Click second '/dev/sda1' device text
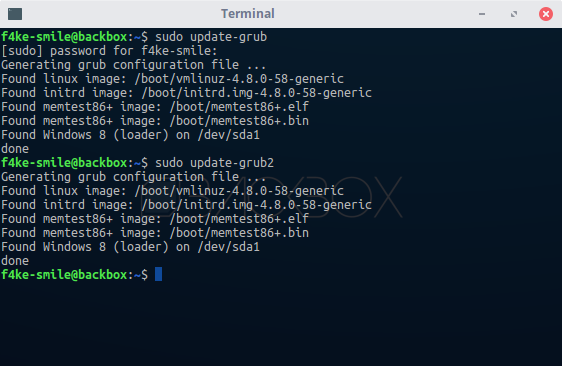The height and width of the screenshot is (366, 562). pyautogui.click(x=229, y=246)
